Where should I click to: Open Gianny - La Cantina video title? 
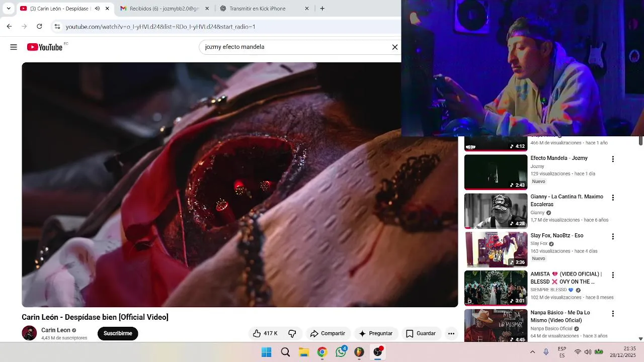[x=567, y=201]
